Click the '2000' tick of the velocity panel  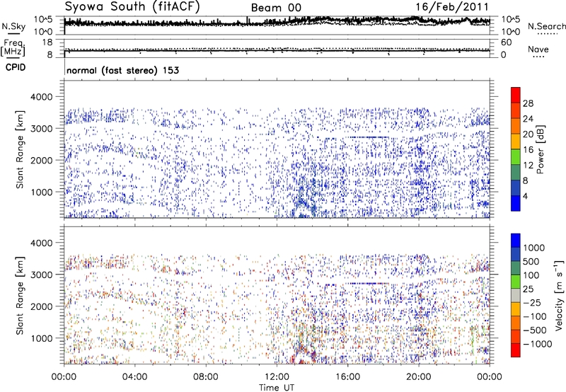point(41,306)
